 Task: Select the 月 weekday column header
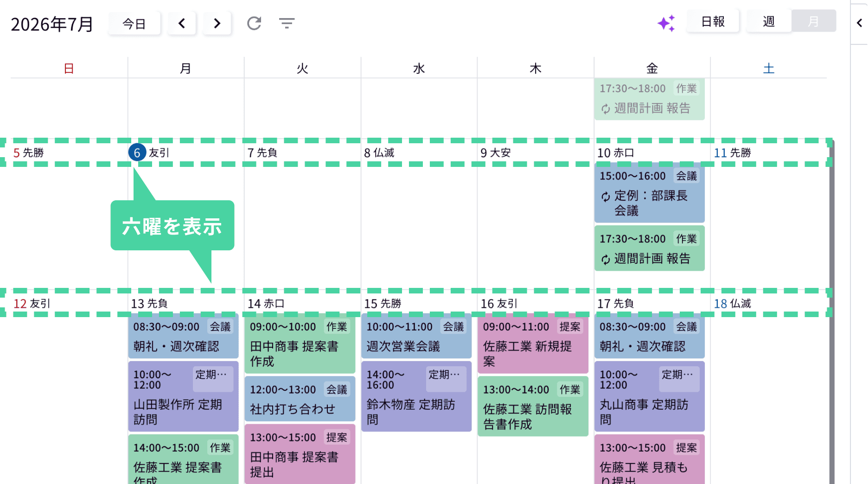pos(185,69)
